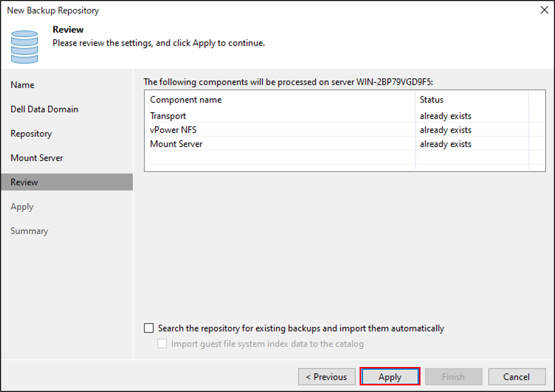Select the Mount Server wizard step

coord(37,158)
